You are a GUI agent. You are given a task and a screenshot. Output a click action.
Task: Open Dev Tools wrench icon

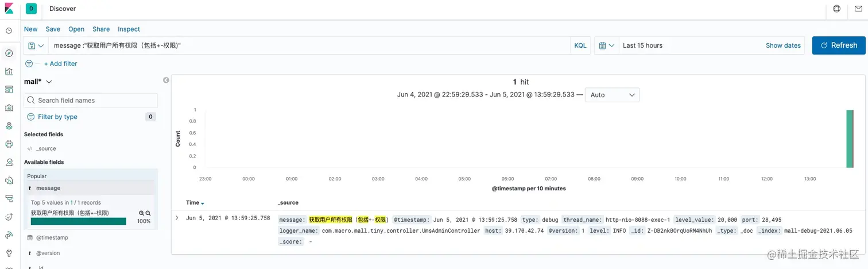[9, 253]
